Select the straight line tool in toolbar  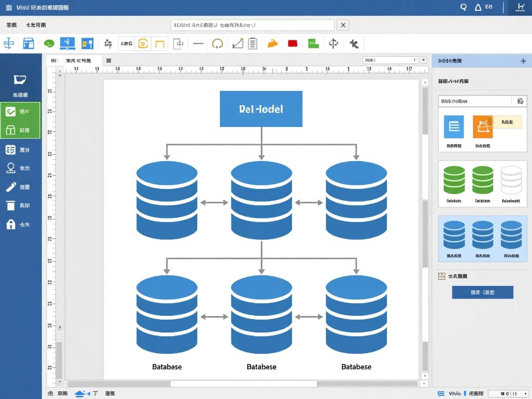click(x=198, y=44)
